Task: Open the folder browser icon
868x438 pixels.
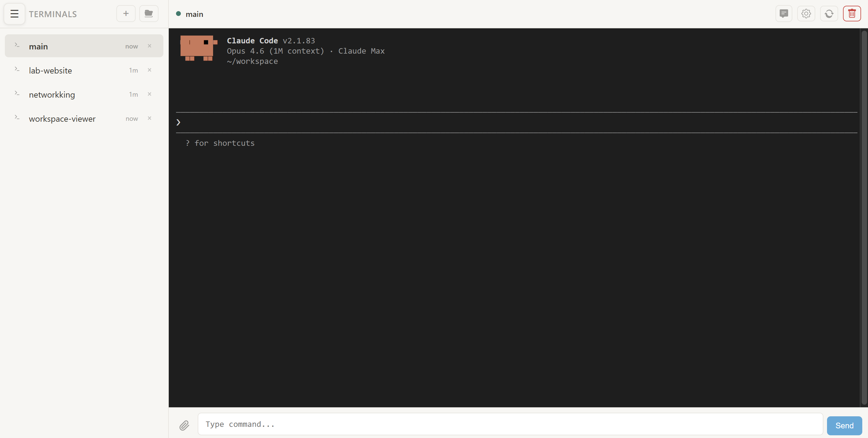Action: tap(149, 14)
